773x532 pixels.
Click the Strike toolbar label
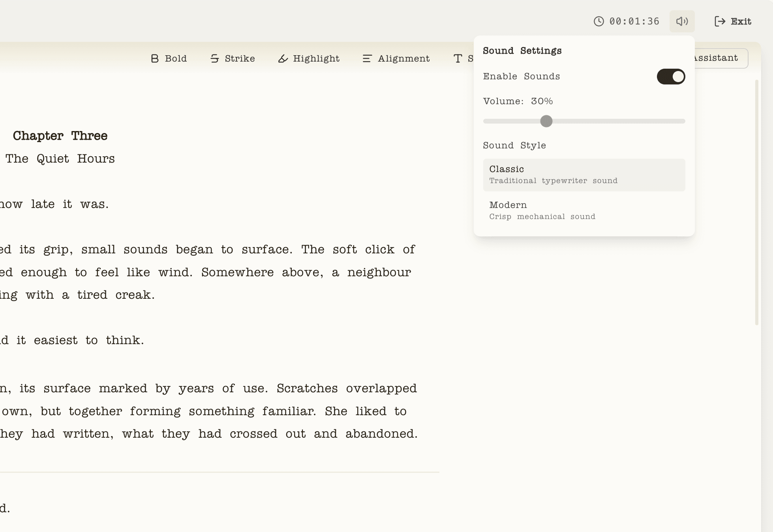[240, 58]
